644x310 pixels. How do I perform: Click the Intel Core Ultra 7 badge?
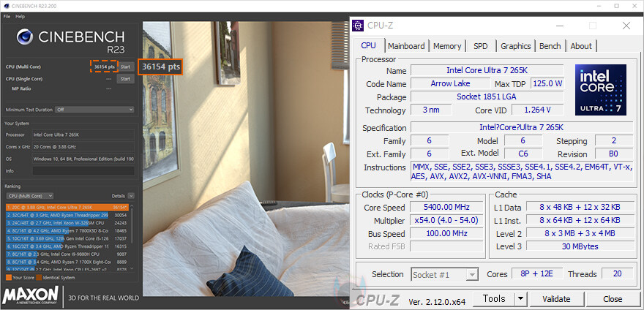[x=601, y=89]
